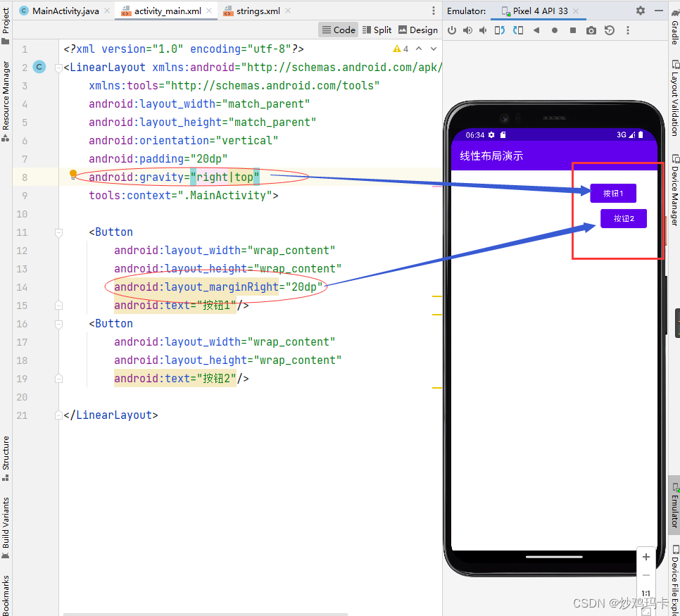The width and height of the screenshot is (680, 616).
Task: Open the editor tabs overflow menu
Action: coord(433,11)
